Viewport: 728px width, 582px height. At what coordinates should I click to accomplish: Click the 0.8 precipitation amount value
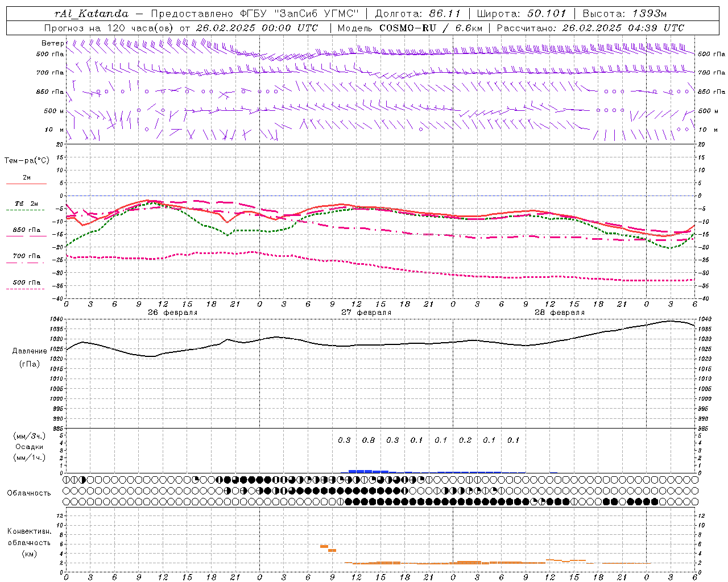tap(368, 440)
